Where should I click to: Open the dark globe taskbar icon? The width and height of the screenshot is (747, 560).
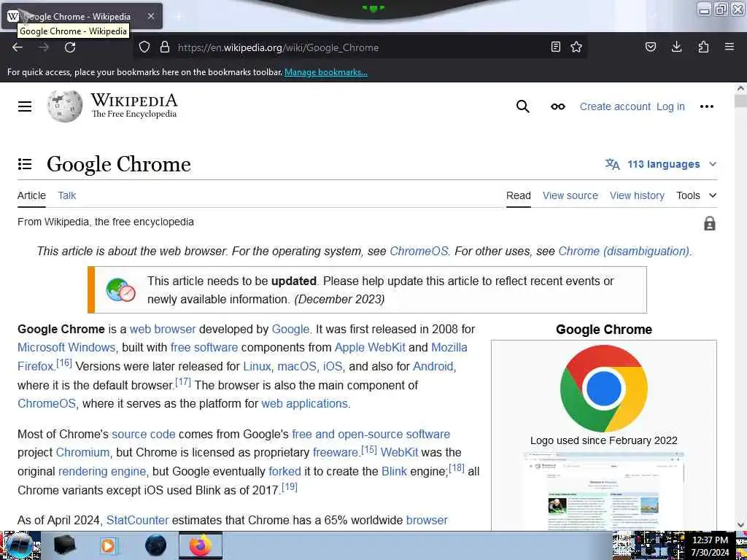tap(155, 545)
